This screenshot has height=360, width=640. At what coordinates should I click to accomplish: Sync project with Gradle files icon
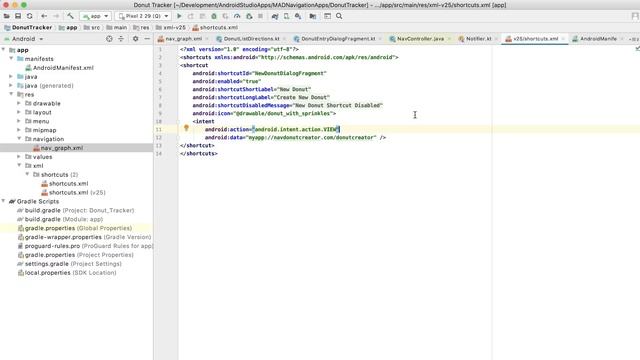275,16
